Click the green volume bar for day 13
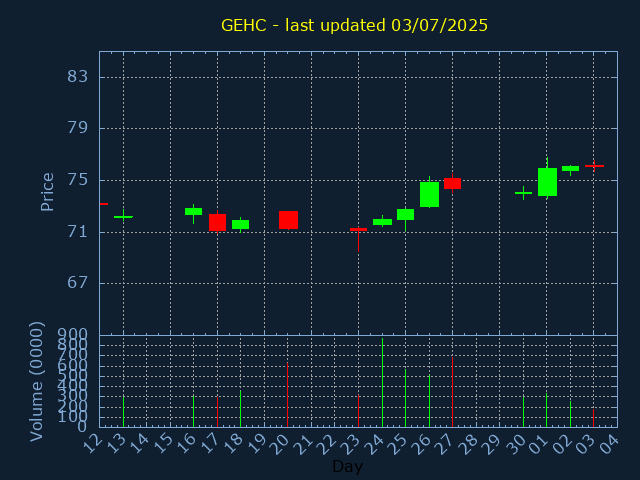Image resolution: width=640 pixels, height=480 pixels. pos(123,411)
